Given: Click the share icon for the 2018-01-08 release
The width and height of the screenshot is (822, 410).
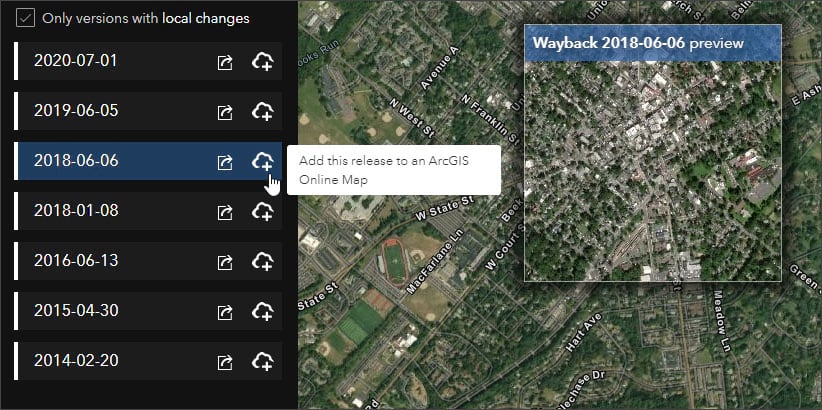Looking at the screenshot, I should 225,212.
